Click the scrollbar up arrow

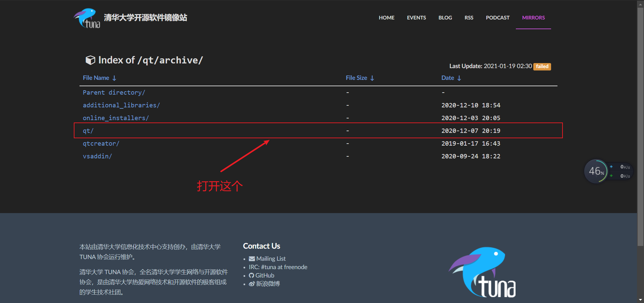tap(640, 4)
